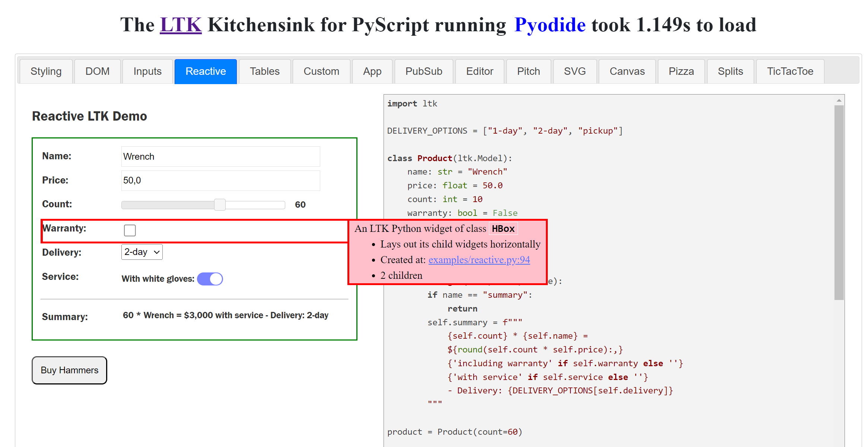This screenshot has width=868, height=447.
Task: Open the Editor tab
Action: coord(479,71)
